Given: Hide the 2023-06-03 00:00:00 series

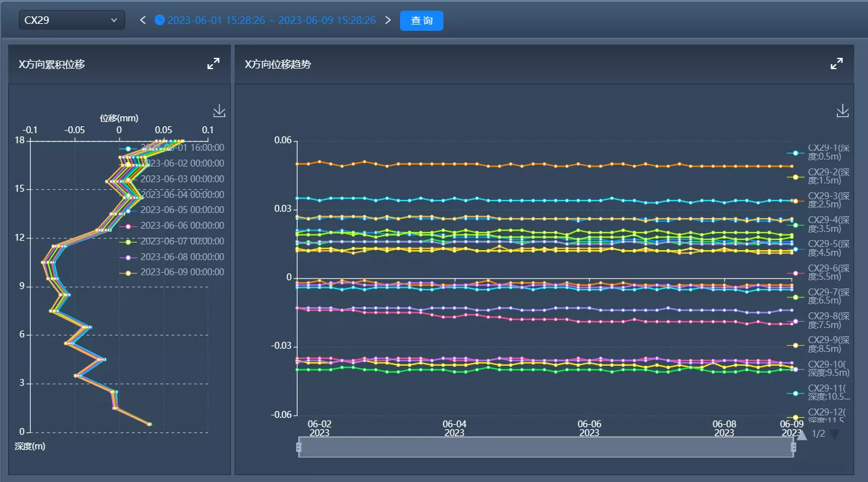Looking at the screenshot, I should point(172,179).
